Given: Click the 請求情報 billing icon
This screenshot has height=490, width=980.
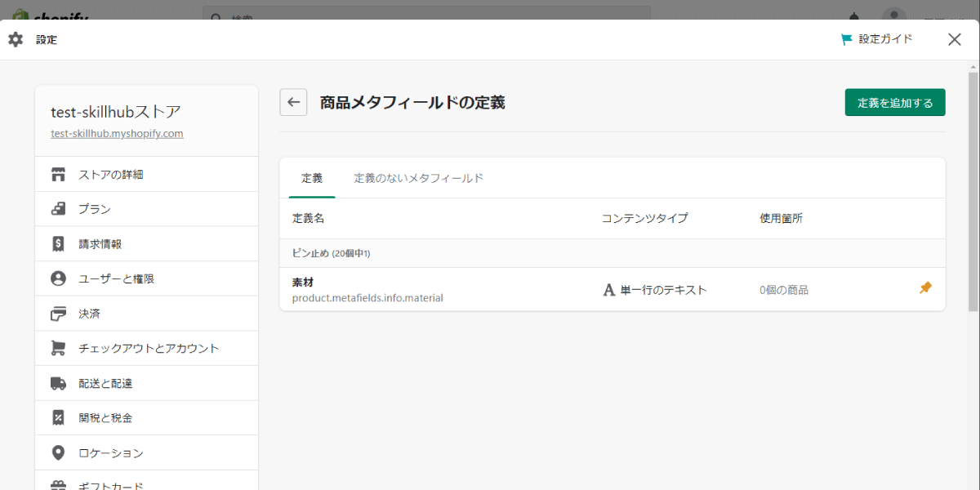Looking at the screenshot, I should pos(58,243).
